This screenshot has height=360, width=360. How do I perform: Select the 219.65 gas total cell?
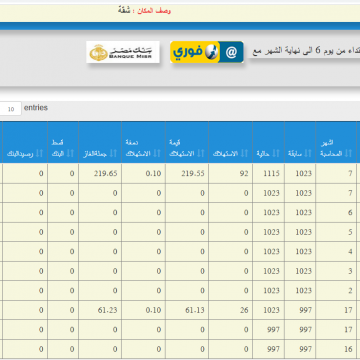pyautogui.click(x=100, y=173)
